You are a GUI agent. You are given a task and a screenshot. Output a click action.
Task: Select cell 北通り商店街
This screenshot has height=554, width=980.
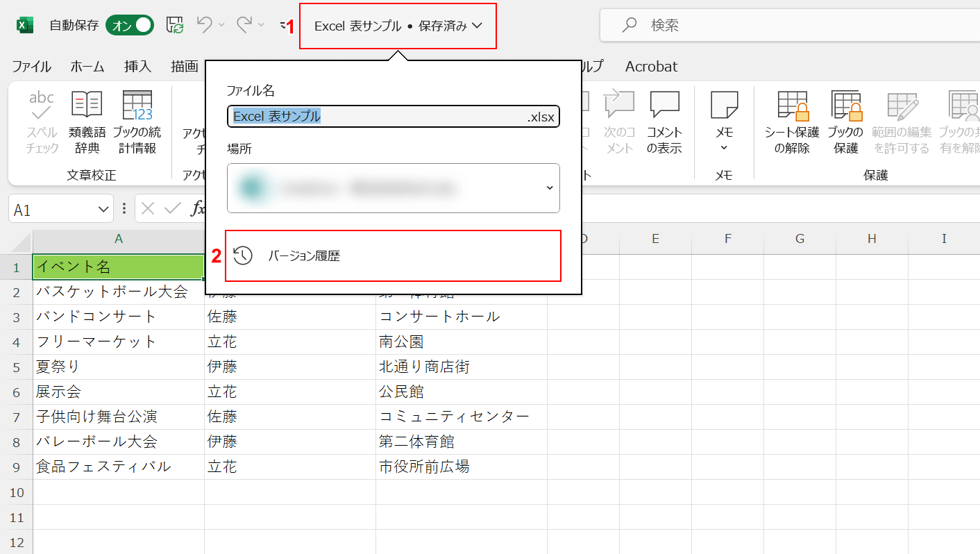462,367
